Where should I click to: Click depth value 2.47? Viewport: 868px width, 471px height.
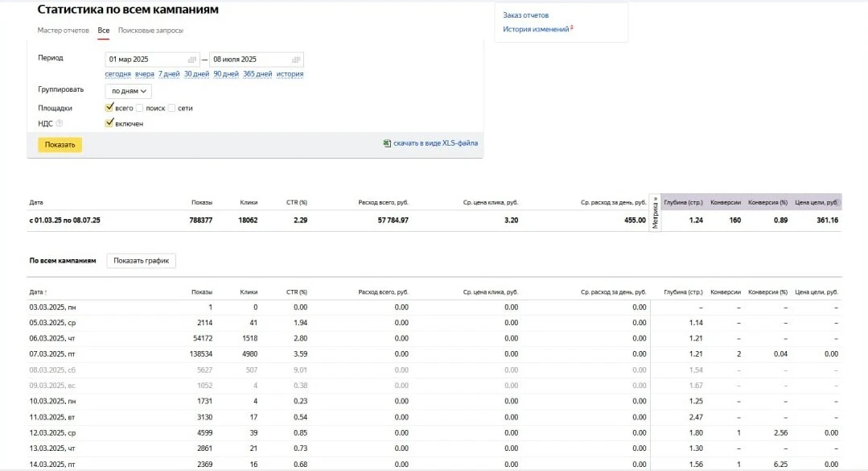(696, 417)
